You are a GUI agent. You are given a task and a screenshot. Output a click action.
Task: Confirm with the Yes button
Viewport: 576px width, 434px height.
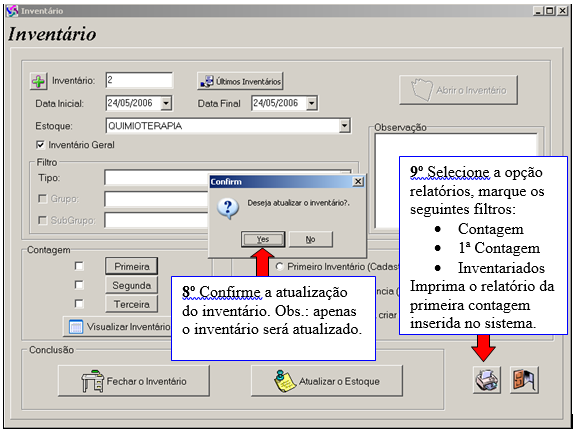pos(263,239)
